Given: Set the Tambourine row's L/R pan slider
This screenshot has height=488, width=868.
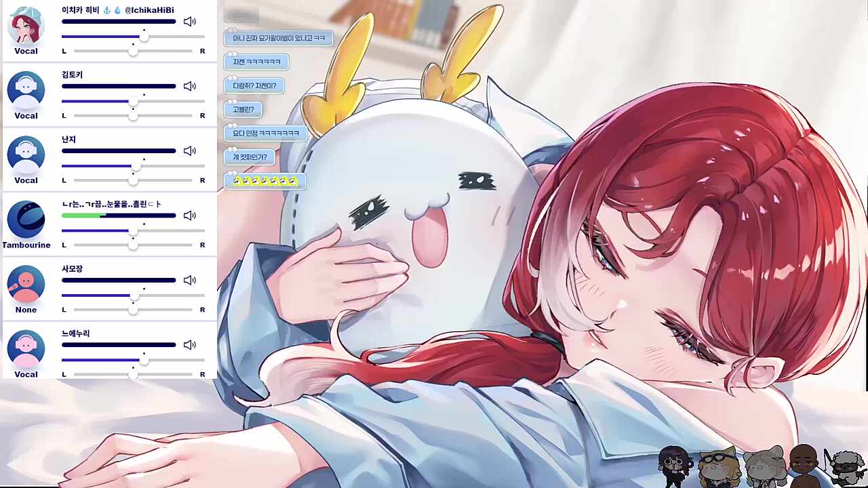Looking at the screenshot, I should pos(133,245).
